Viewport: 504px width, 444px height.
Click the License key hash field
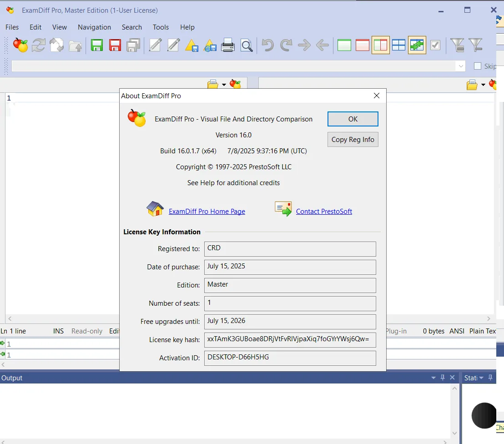pyautogui.click(x=290, y=340)
